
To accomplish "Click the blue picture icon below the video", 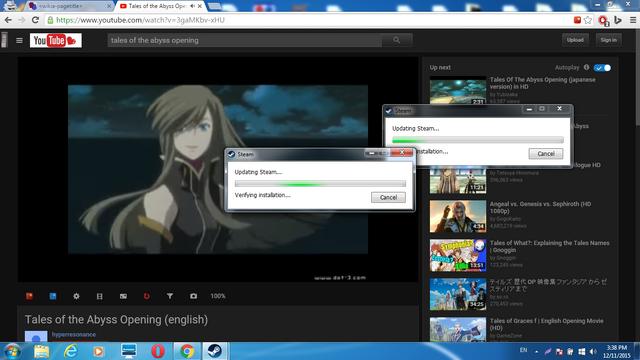I will point(53,296).
